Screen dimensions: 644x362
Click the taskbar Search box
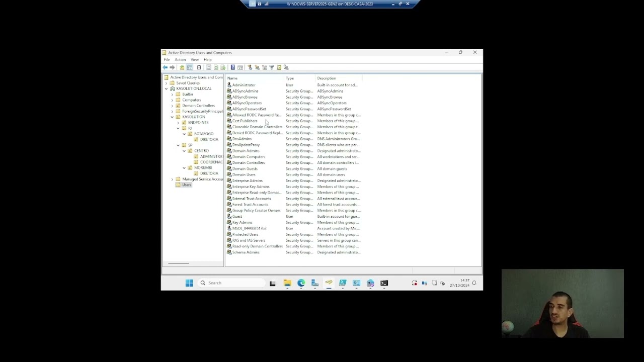coord(231,283)
